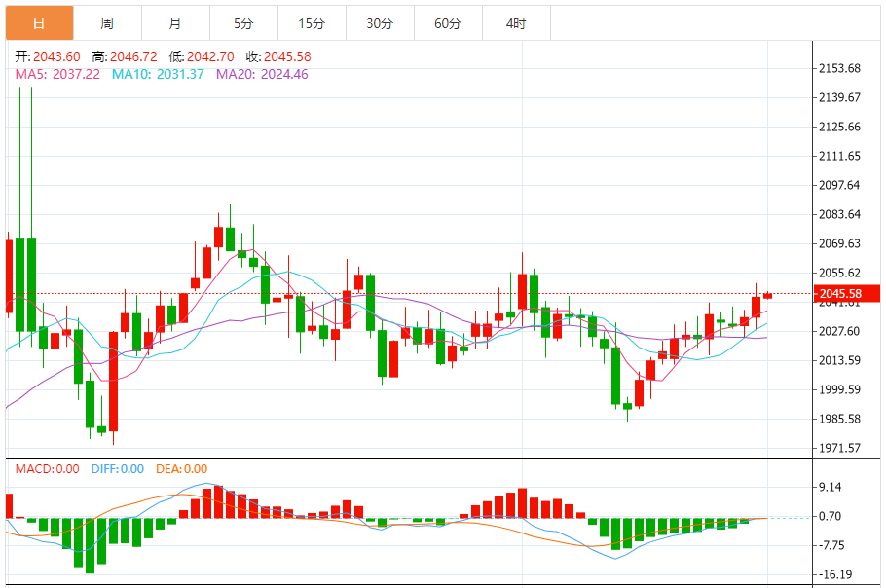Click the 2027.60 price axis label
This screenshot has width=886, height=588.
click(839, 331)
